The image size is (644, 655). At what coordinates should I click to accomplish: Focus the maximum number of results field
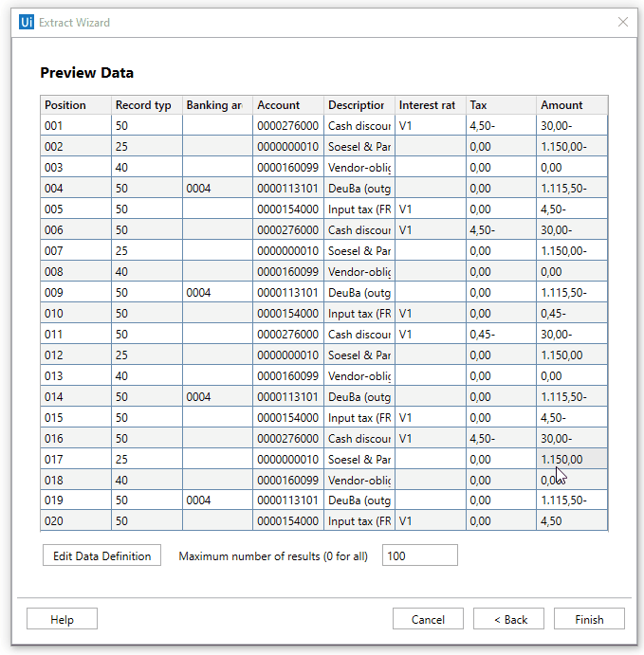pyautogui.click(x=419, y=555)
